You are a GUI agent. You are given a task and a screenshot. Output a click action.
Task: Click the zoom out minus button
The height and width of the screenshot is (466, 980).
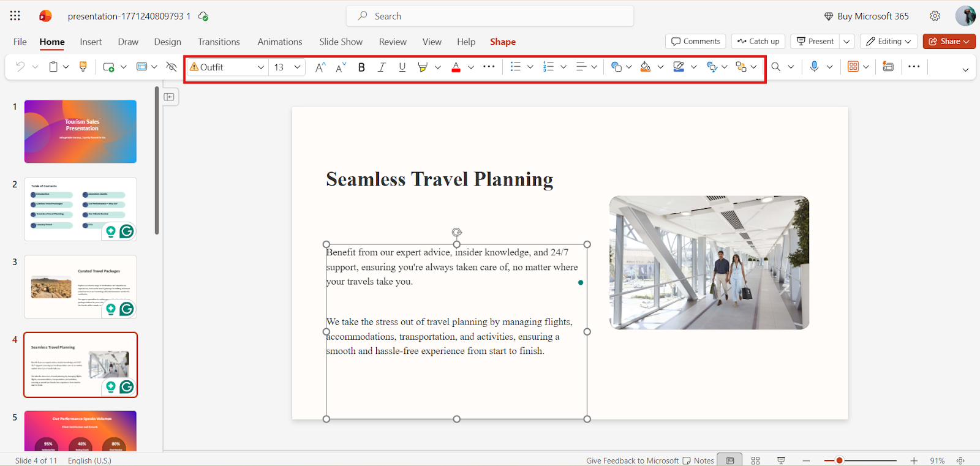pyautogui.click(x=807, y=460)
